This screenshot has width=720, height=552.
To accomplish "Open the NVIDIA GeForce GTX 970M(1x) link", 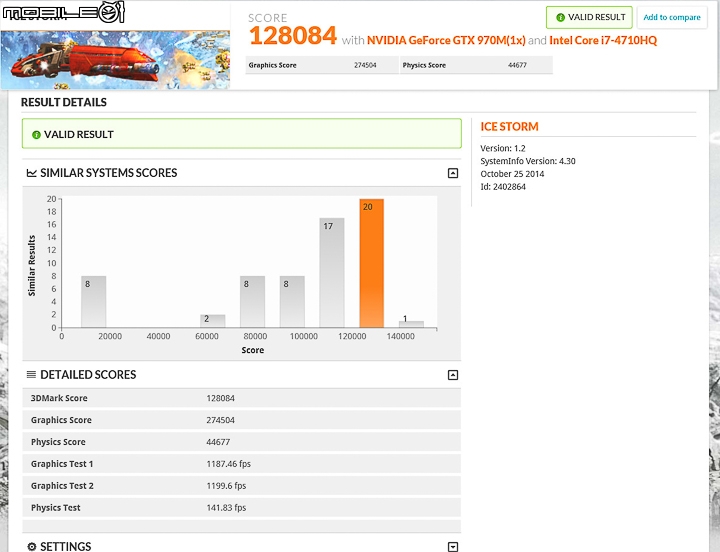I will tap(446, 40).
